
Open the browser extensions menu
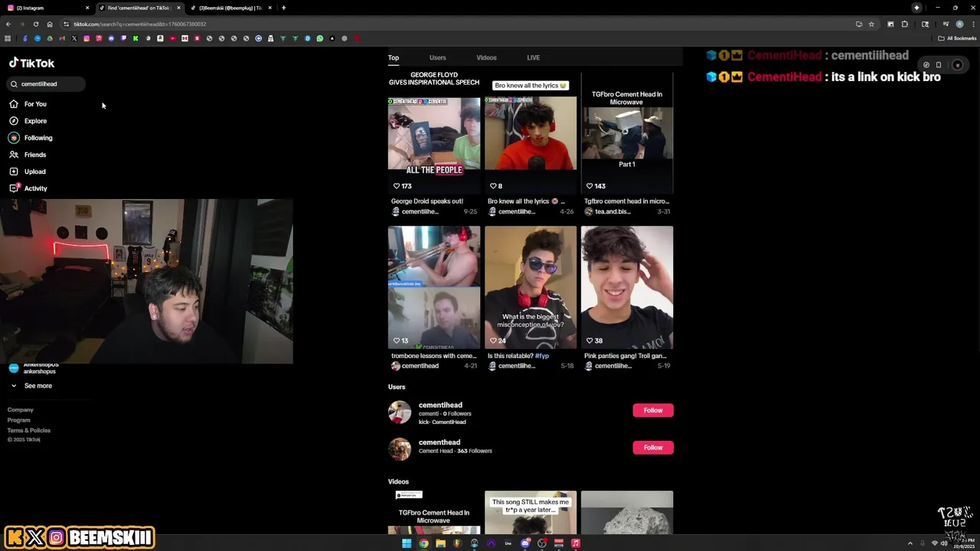point(905,24)
